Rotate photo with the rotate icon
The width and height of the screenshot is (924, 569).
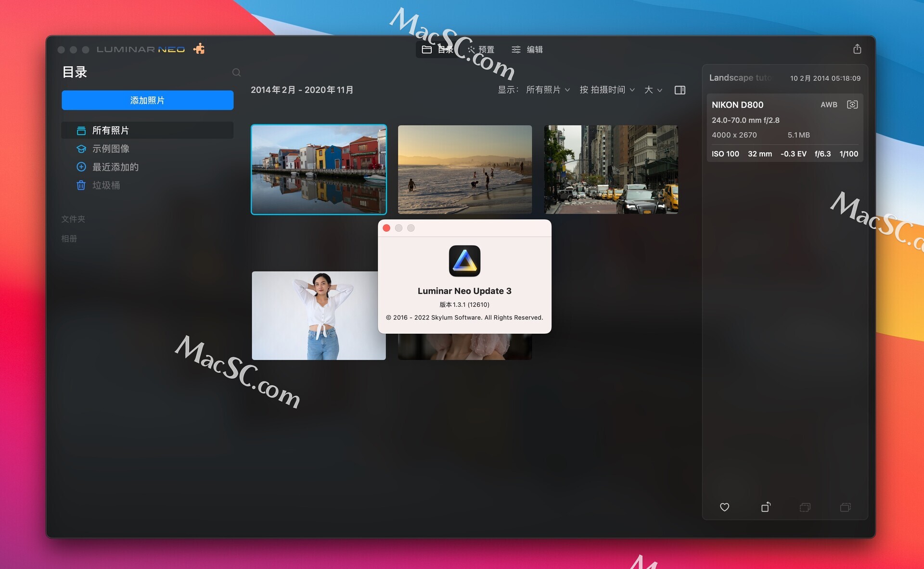tap(765, 507)
